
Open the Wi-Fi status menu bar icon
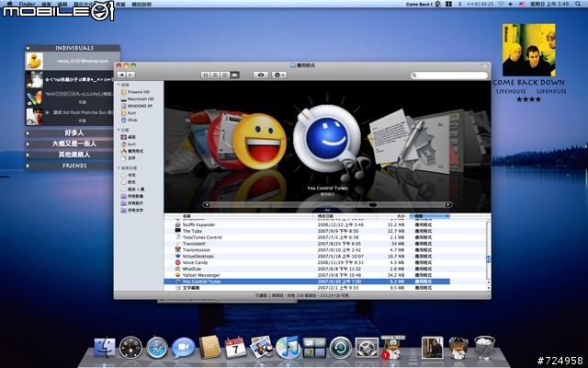[x=501, y=4]
